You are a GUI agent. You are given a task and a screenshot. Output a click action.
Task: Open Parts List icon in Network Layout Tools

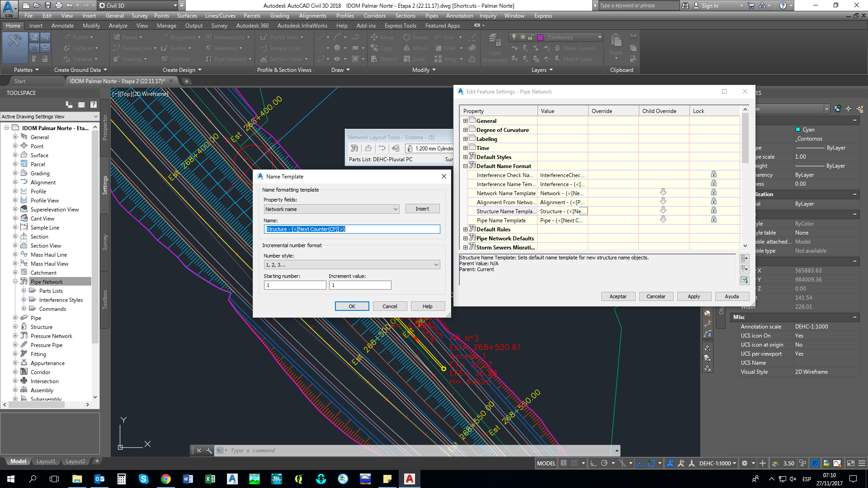[396, 148]
